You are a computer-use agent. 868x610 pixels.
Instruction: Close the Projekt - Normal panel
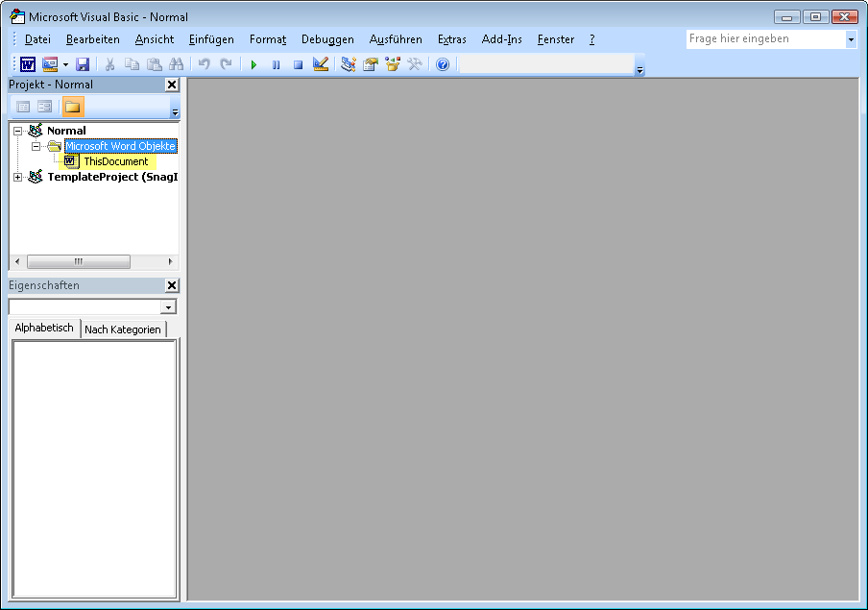(x=172, y=85)
